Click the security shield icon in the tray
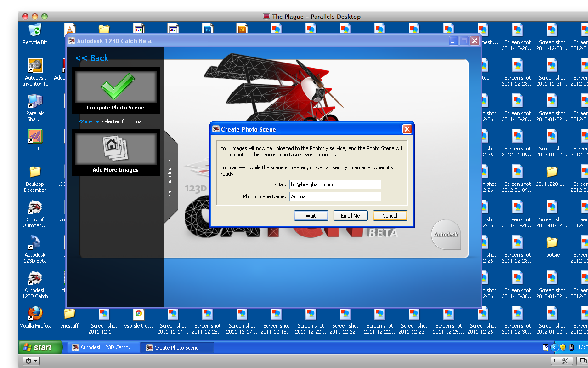Image resolution: width=588 pixels, height=368 pixels. [x=563, y=347]
